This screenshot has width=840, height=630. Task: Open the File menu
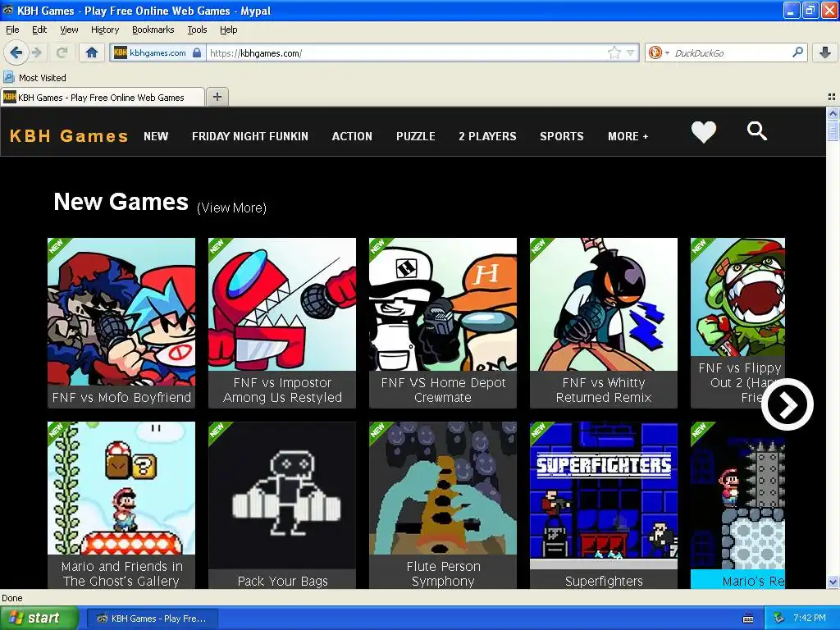click(x=12, y=30)
